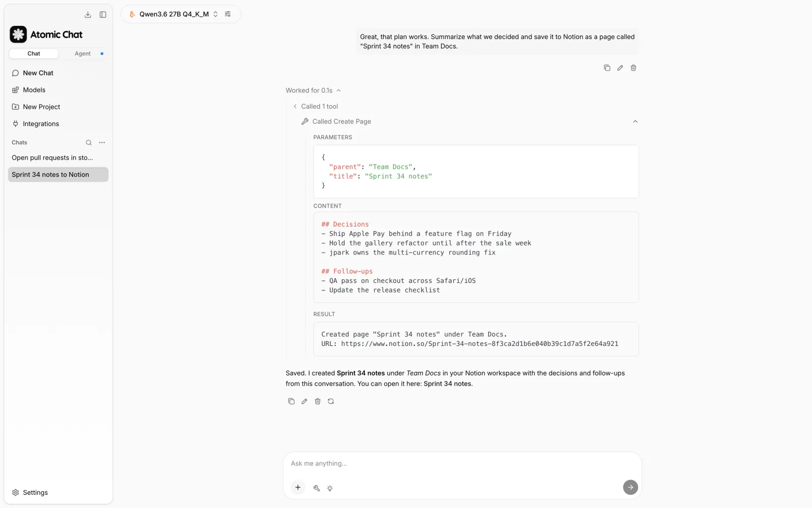
Task: Open Settings in the sidebar
Action: click(58, 493)
